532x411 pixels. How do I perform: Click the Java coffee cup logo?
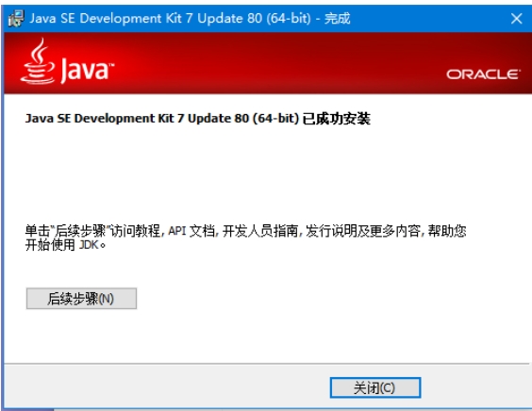pyautogui.click(x=38, y=60)
